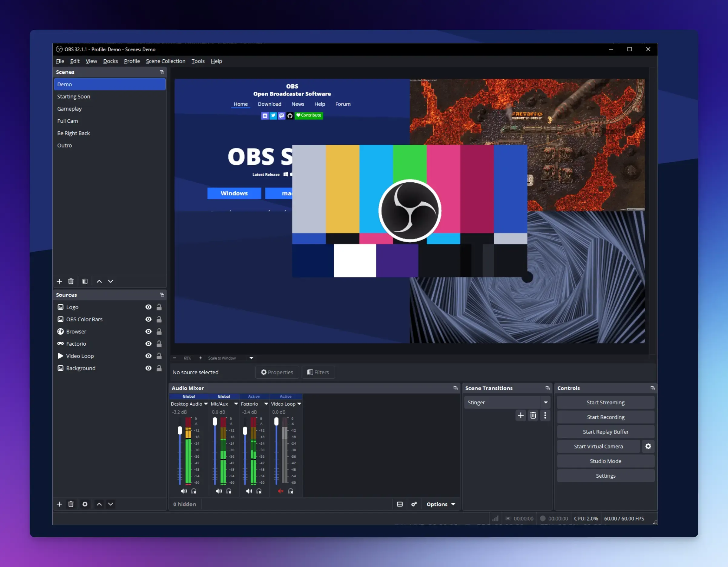
Task: Add a new scene in Scenes dock
Action: 59,281
